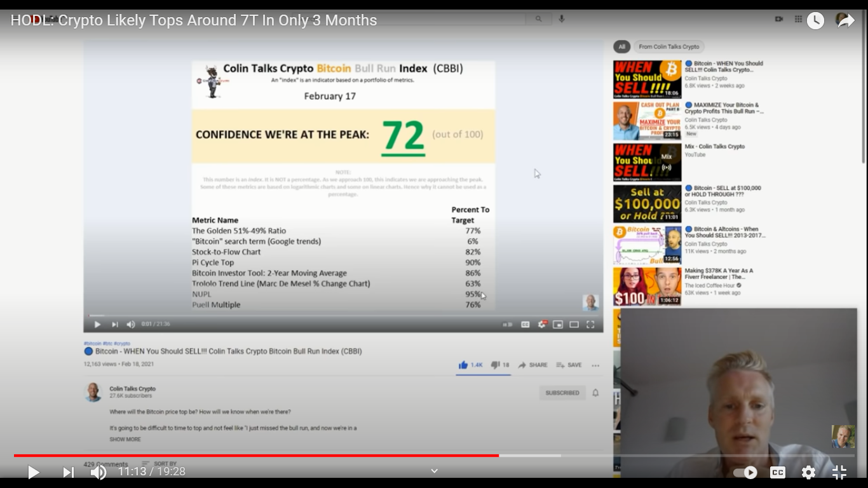Toggle closed captions in fullscreen player
The height and width of the screenshot is (488, 868).
coord(777,472)
